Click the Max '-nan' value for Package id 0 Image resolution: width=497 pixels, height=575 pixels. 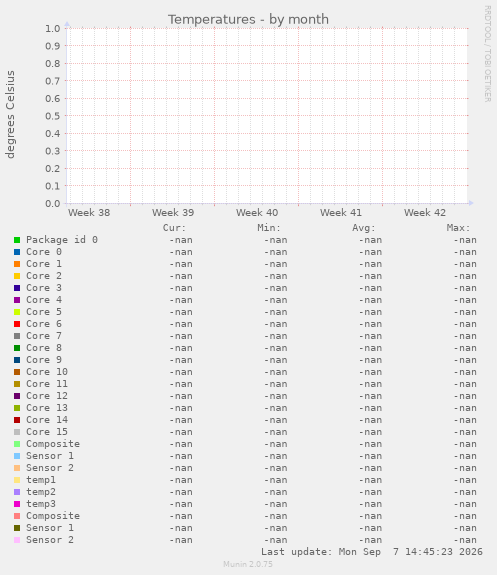coord(465,240)
